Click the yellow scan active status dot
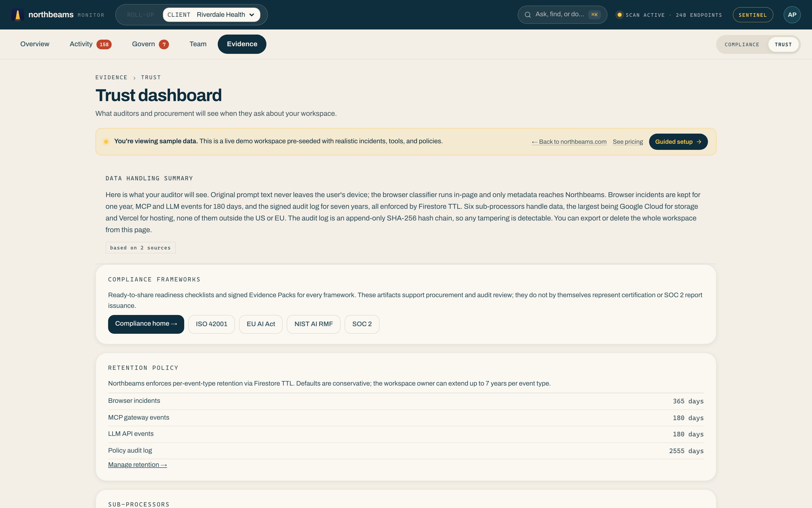The width and height of the screenshot is (812, 508). 619,15
